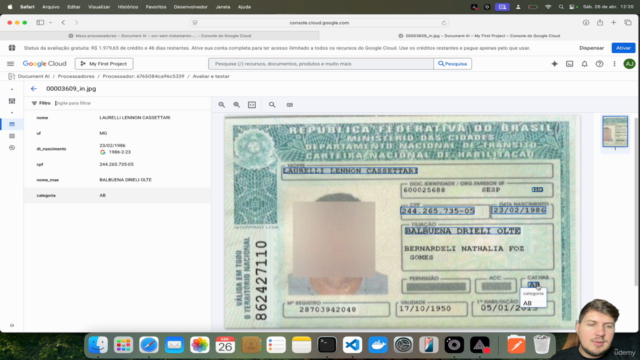Open the Favoritos menu
The width and height of the screenshot is (640, 360).
(156, 7)
